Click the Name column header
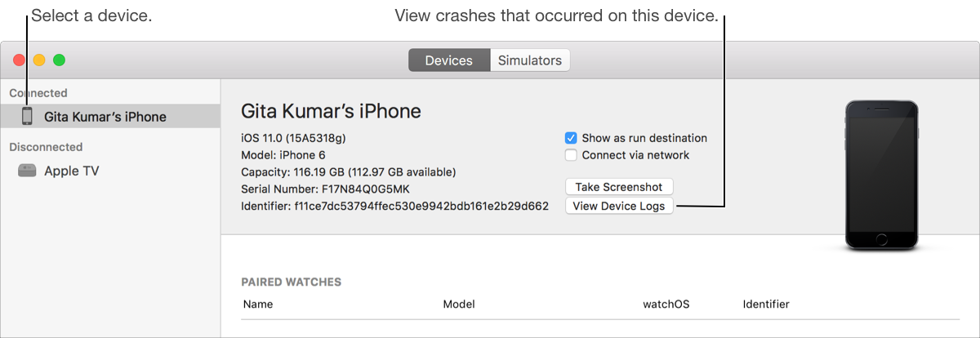Viewport: 980px width, 338px height. pyautogui.click(x=258, y=305)
